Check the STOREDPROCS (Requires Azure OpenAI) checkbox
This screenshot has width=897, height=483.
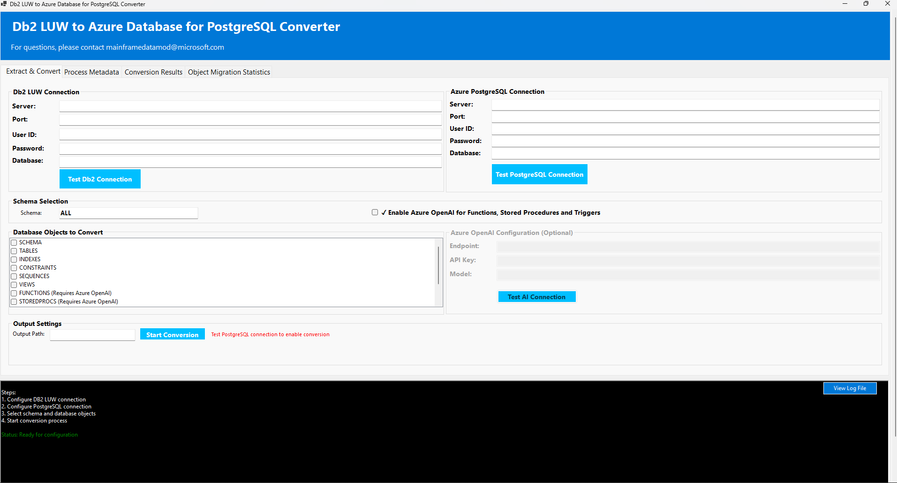pos(14,302)
